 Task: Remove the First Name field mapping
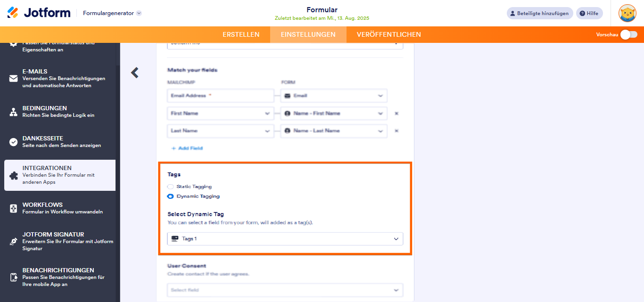396,113
